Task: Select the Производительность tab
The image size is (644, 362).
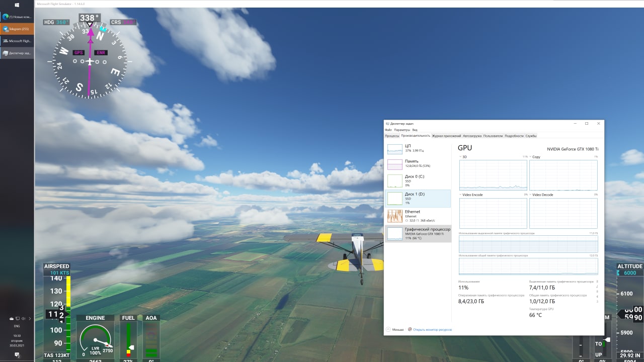Action: pos(416,136)
